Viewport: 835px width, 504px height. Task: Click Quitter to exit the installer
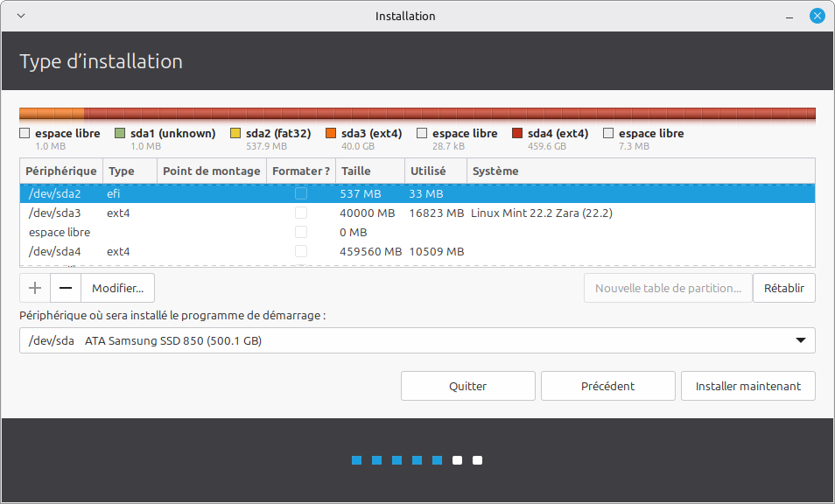pyautogui.click(x=467, y=386)
